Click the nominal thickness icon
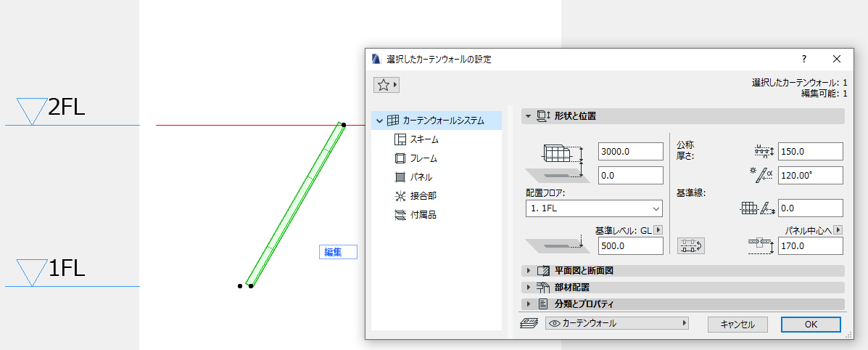 [764, 151]
